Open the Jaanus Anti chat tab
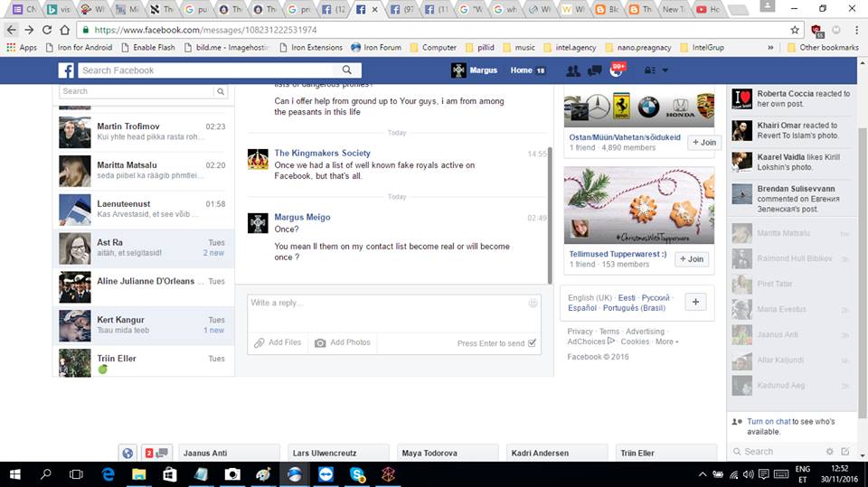Screen dimensions: 868x487 pos(229,453)
